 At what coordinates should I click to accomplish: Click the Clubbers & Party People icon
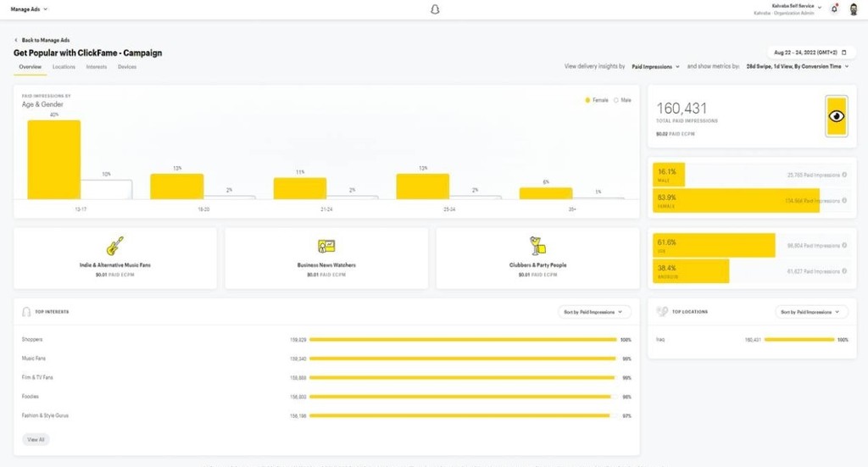[537, 246]
